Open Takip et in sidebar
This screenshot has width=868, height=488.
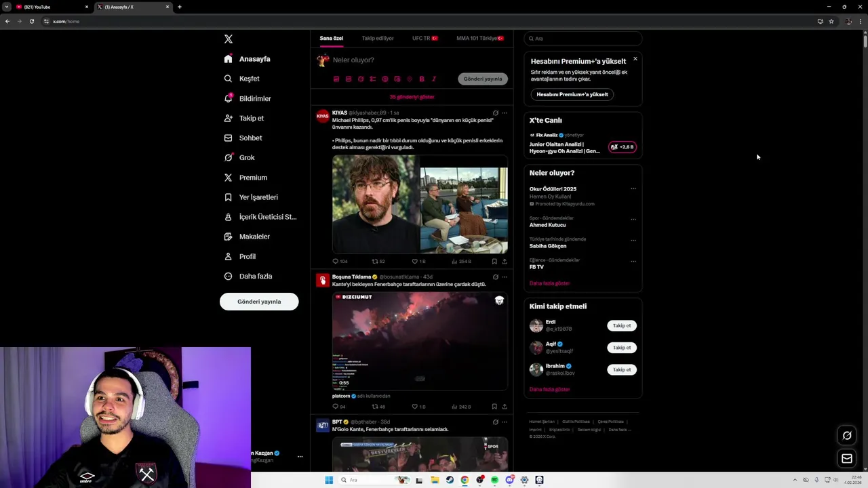point(244,118)
